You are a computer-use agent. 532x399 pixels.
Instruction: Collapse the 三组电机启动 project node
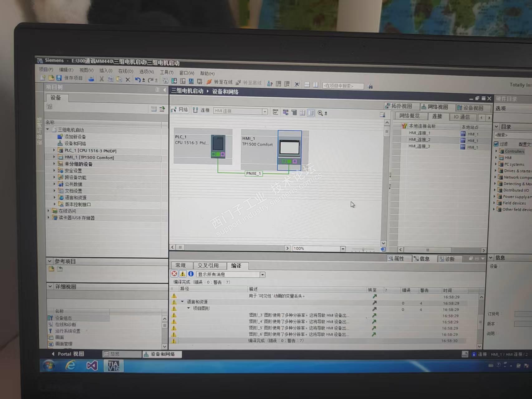[x=48, y=129]
